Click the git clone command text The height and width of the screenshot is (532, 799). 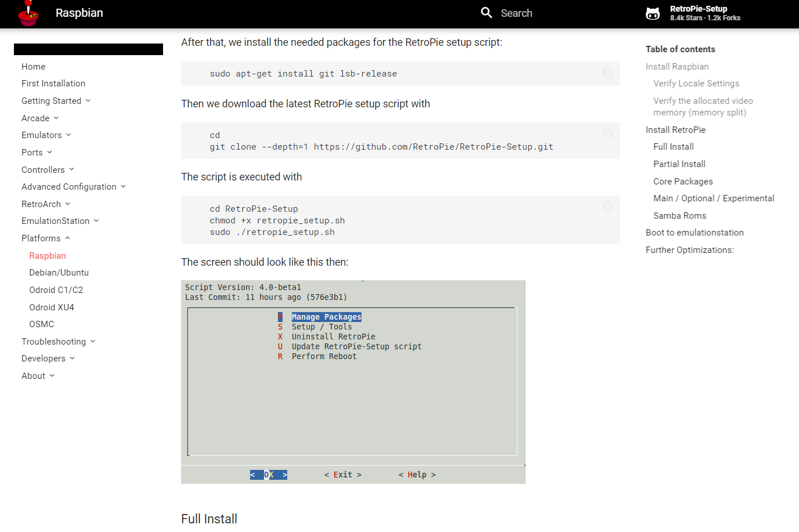tap(381, 147)
